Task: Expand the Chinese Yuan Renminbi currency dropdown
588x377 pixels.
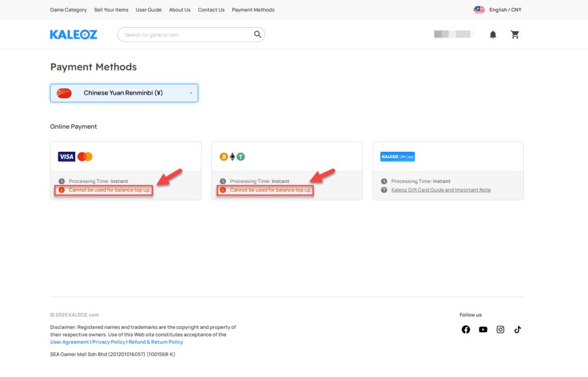Action: 124,93
